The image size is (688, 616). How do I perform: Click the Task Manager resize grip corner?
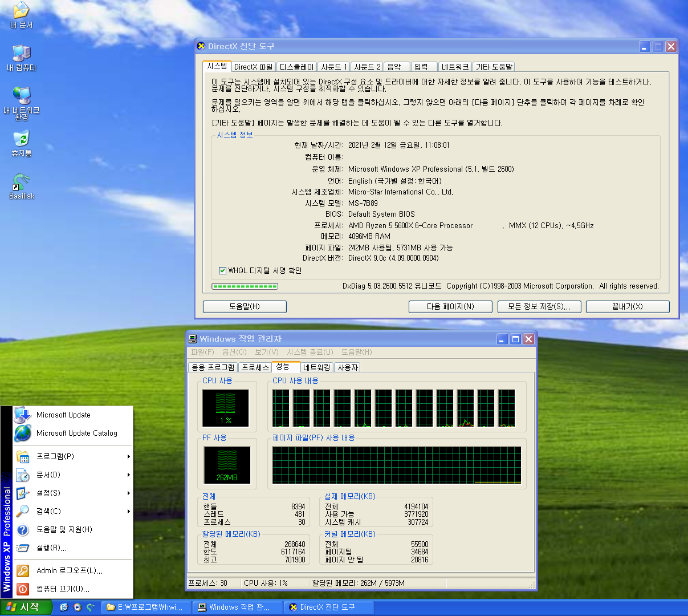coord(532,585)
